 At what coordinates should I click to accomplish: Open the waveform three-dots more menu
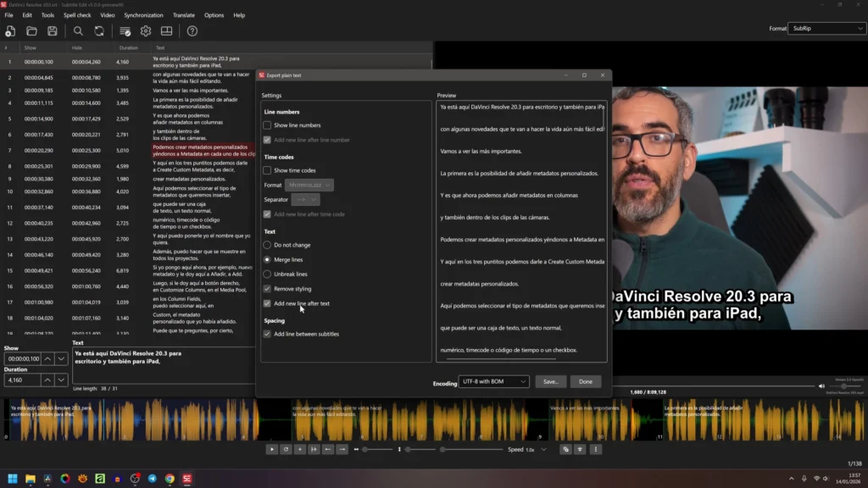coord(596,449)
